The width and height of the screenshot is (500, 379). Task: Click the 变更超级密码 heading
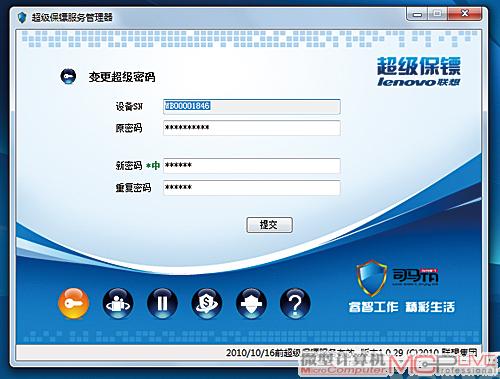[x=122, y=77]
